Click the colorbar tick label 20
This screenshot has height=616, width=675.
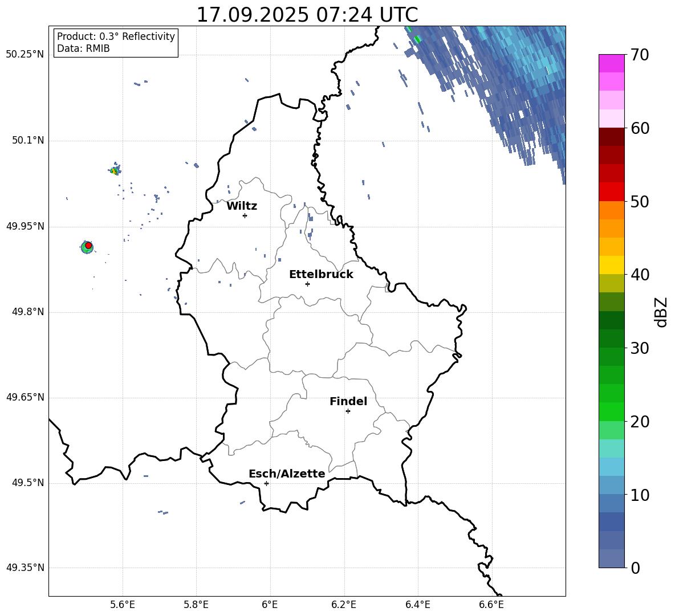click(640, 422)
